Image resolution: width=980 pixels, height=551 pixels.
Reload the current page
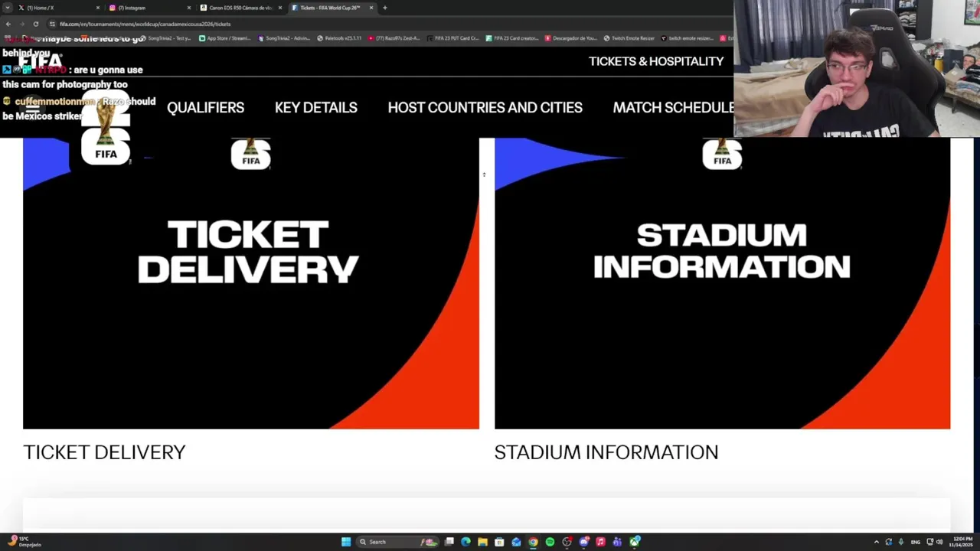point(35,24)
